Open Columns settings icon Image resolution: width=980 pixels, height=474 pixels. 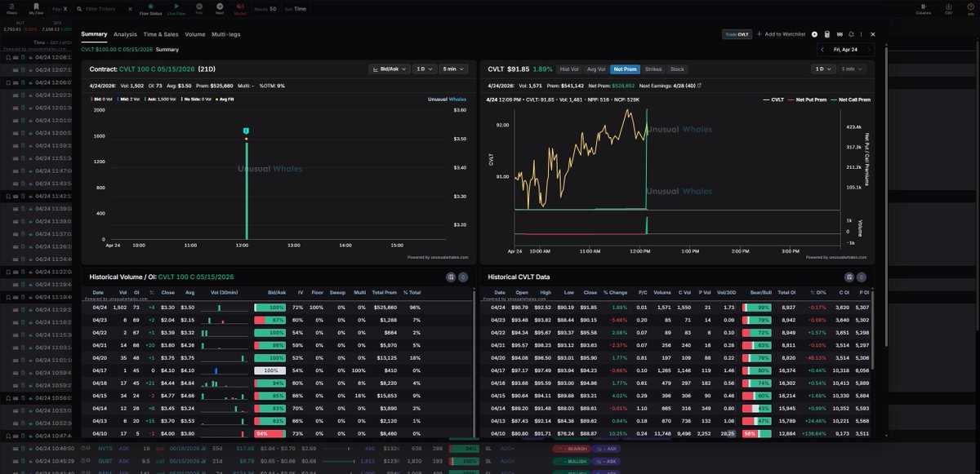click(x=924, y=9)
